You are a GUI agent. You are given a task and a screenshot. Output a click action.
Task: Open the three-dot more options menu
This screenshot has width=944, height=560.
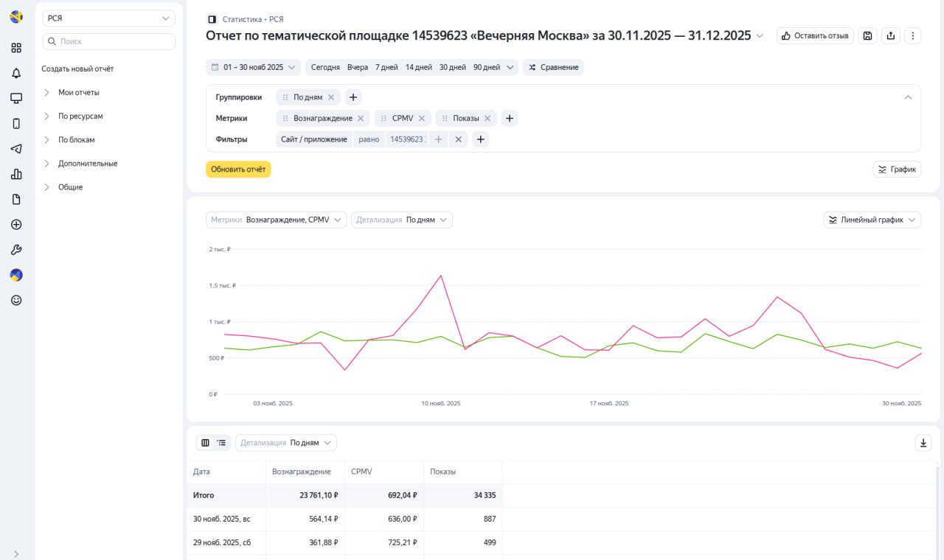tap(913, 35)
